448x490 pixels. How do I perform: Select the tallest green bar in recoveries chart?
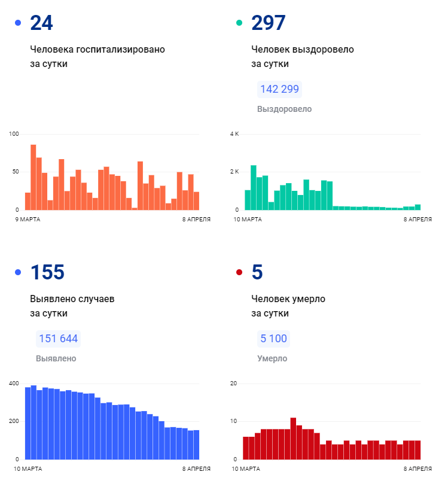point(254,187)
